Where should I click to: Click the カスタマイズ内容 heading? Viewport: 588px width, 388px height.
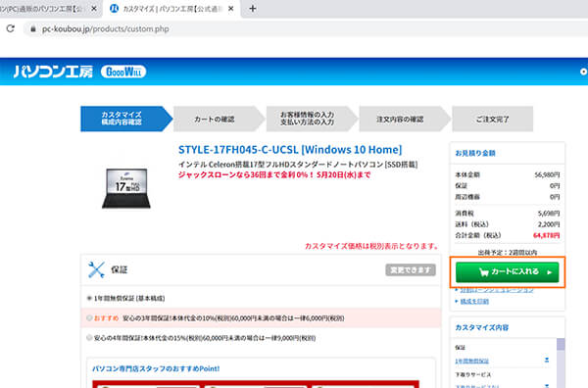(482, 327)
